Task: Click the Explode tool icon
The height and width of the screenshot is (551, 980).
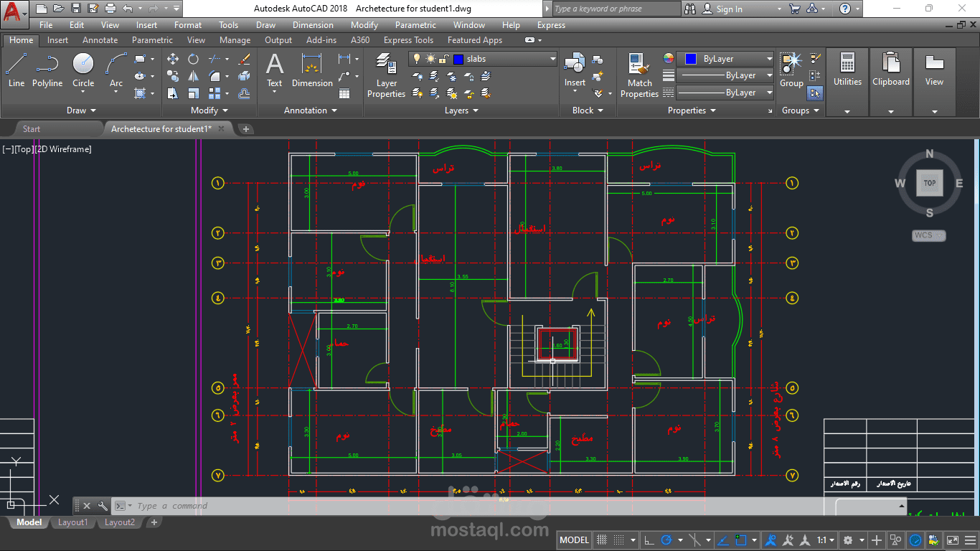Action: coord(244,76)
